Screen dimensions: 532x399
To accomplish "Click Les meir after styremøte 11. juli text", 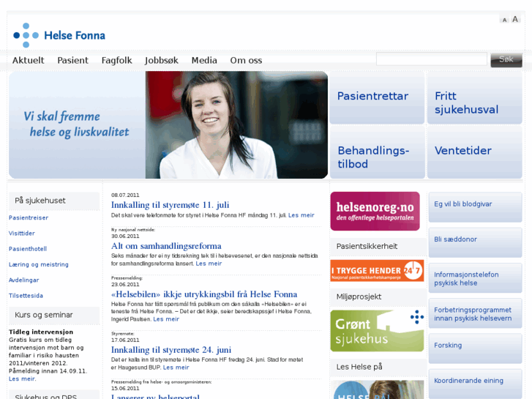I will click(x=301, y=215).
